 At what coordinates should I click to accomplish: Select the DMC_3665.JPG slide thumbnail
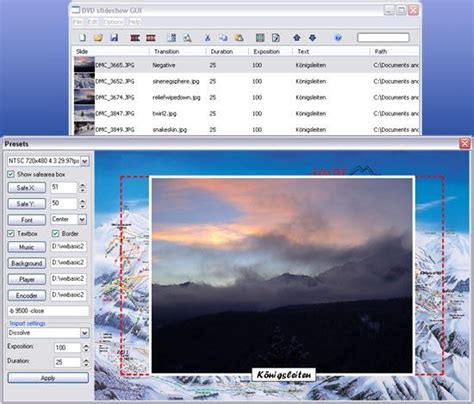(84, 65)
